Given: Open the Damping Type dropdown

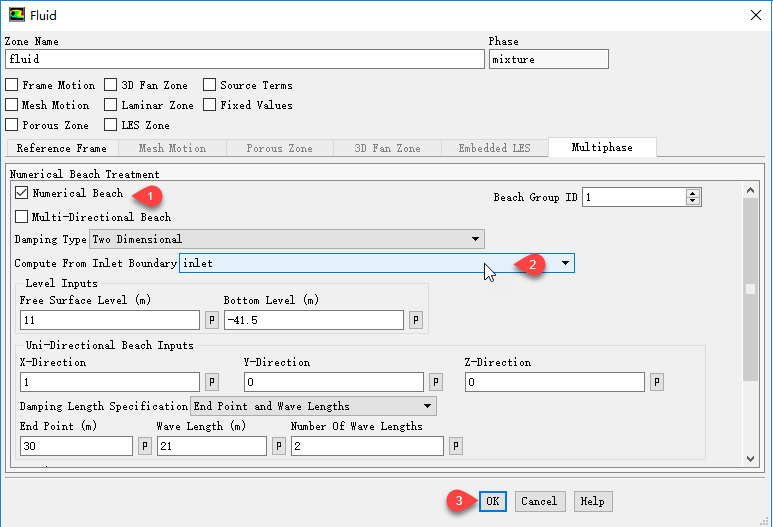Looking at the screenshot, I should coord(286,239).
